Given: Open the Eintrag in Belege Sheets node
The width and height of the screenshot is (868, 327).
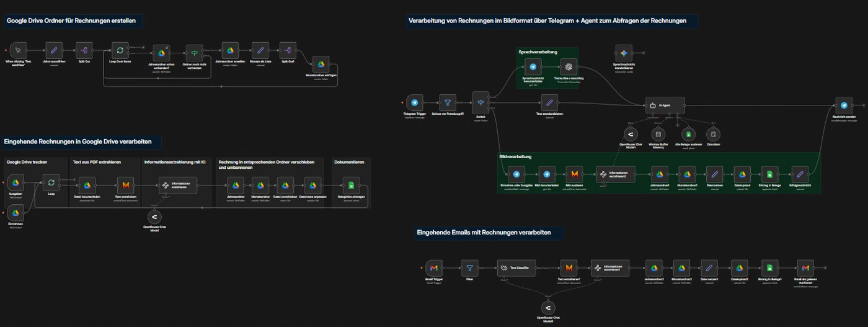Looking at the screenshot, I should point(769,174).
